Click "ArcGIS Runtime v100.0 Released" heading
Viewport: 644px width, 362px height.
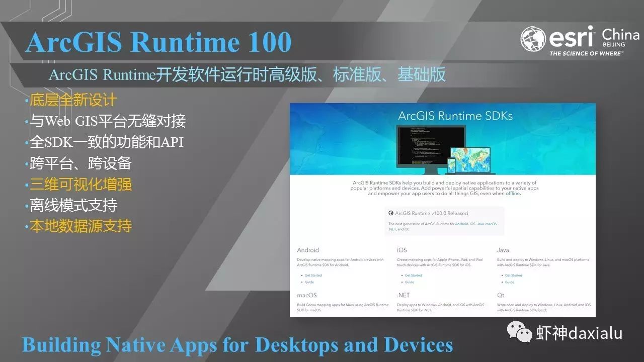431,213
